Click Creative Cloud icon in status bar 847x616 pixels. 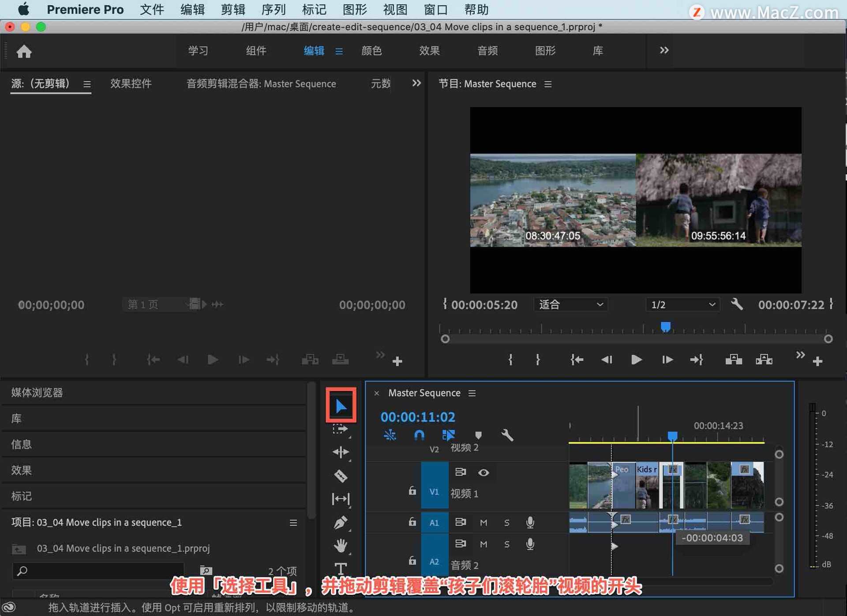coord(9,608)
